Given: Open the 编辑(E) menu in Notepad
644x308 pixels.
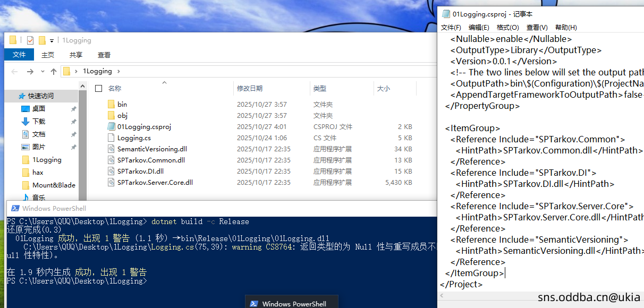Looking at the screenshot, I should [479, 28].
